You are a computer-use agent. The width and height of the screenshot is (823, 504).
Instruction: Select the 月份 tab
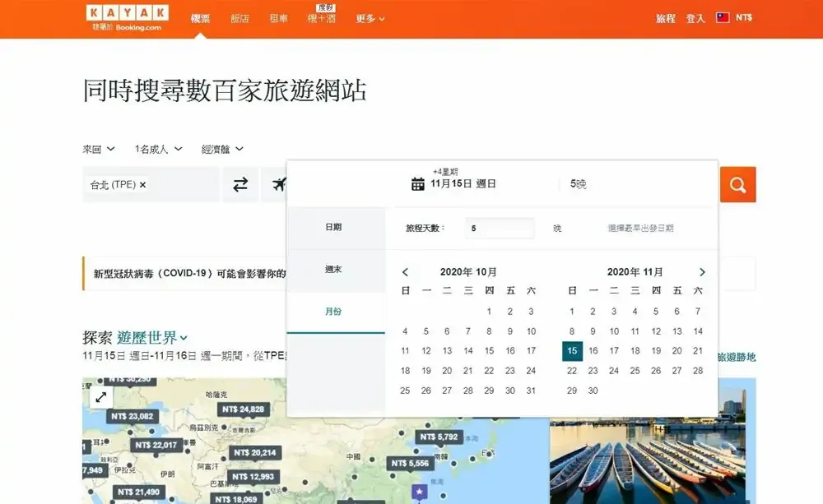pyautogui.click(x=333, y=312)
